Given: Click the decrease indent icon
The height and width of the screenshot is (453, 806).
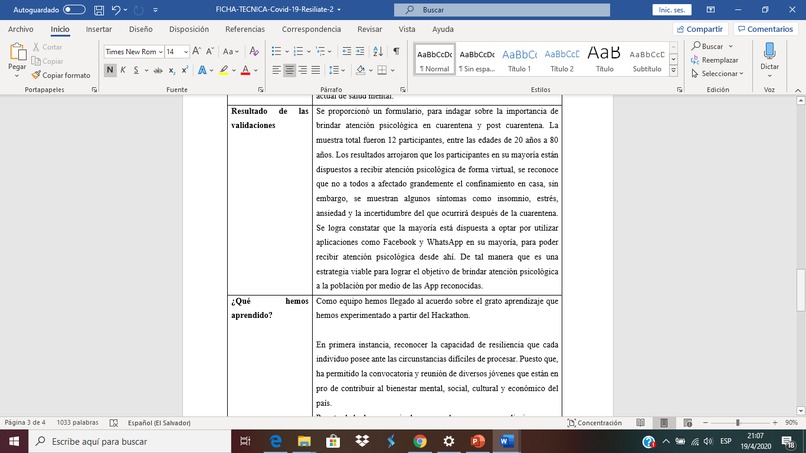Looking at the screenshot, I should (x=346, y=51).
